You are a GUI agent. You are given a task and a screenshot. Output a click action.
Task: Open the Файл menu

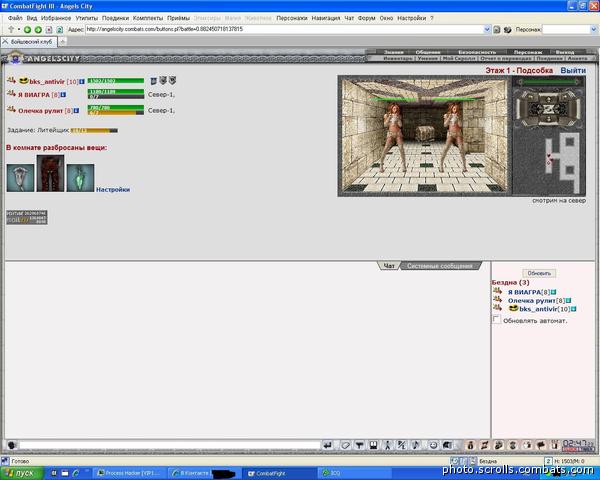coord(15,18)
